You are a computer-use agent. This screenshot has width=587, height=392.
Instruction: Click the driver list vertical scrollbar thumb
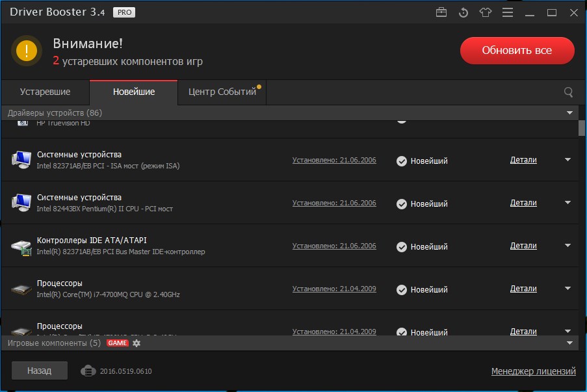[x=581, y=128]
